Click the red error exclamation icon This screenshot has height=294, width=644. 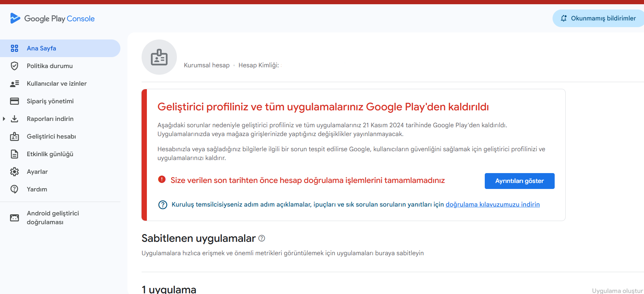pyautogui.click(x=162, y=179)
